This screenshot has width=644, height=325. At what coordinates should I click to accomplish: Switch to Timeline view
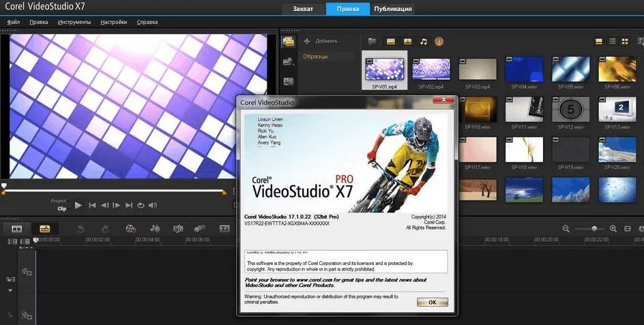[44, 229]
